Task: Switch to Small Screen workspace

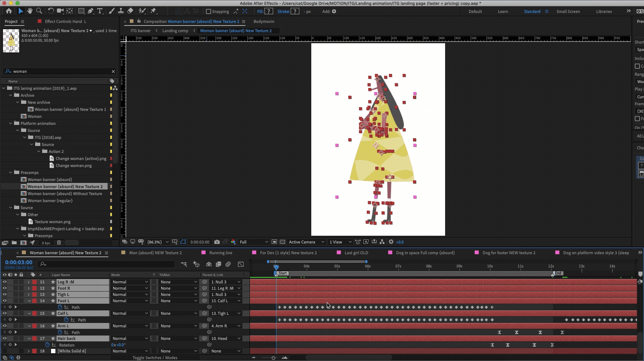Action: click(x=568, y=11)
